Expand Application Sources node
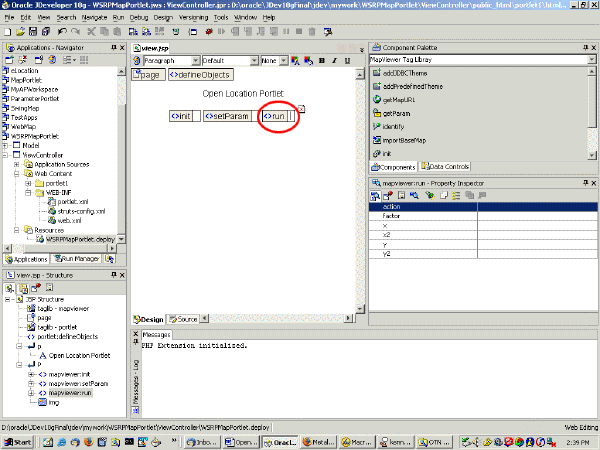Image resolution: width=600 pixels, height=450 pixels. pos(16,164)
